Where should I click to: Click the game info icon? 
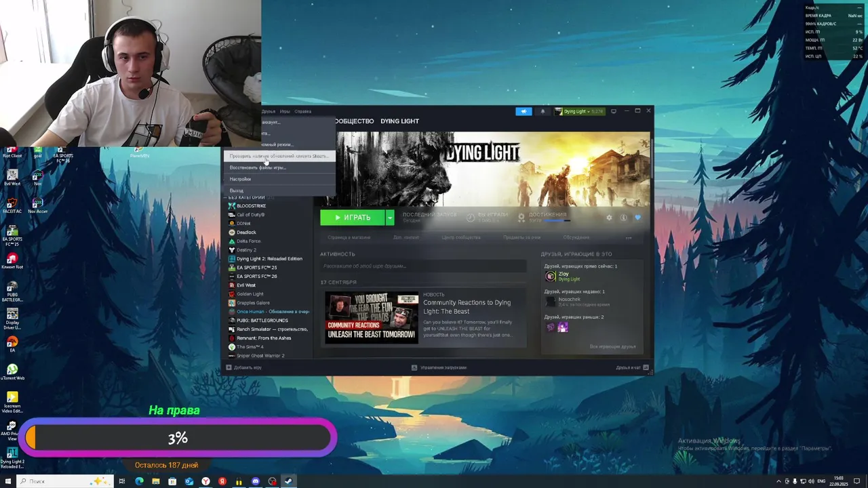[623, 218]
